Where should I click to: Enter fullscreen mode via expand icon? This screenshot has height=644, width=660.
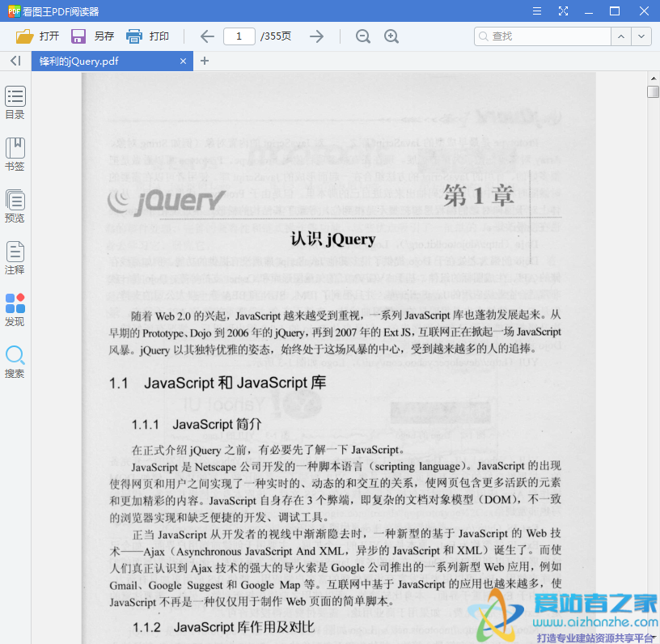tap(563, 11)
